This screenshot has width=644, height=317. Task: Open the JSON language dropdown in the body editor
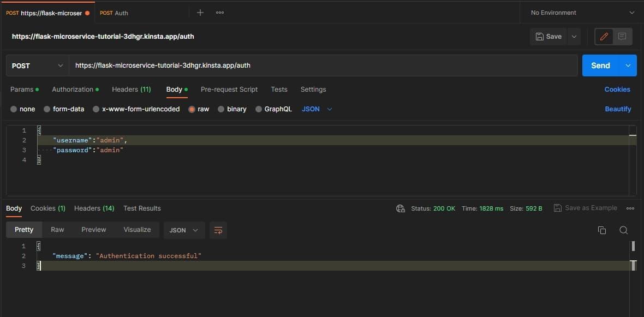(317, 109)
